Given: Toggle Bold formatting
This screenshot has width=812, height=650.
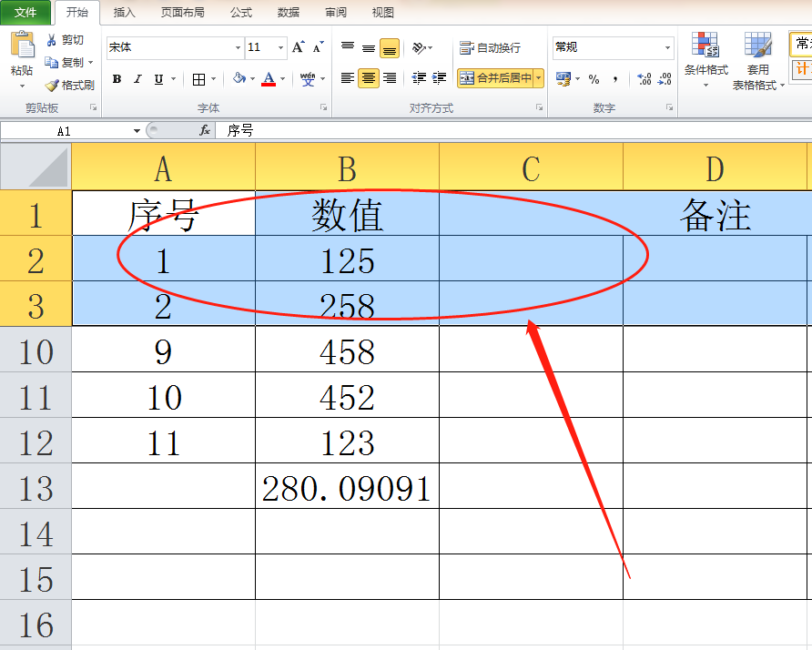Looking at the screenshot, I should pyautogui.click(x=116, y=80).
